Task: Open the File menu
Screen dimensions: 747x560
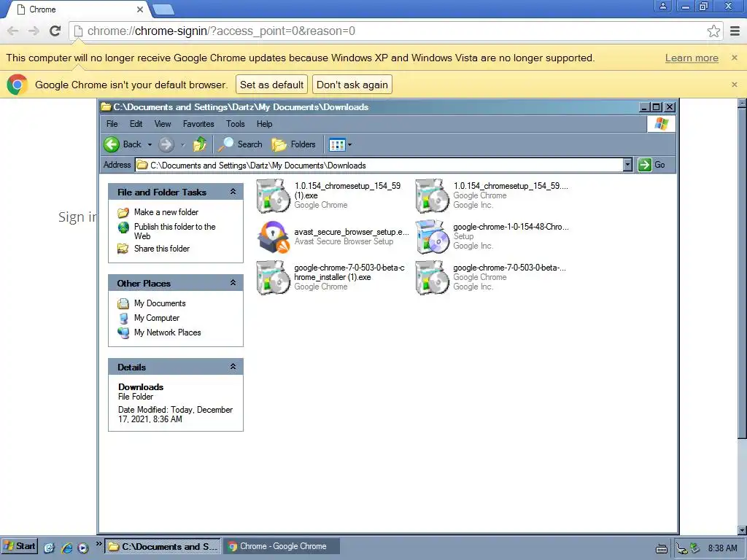Action: coord(112,124)
